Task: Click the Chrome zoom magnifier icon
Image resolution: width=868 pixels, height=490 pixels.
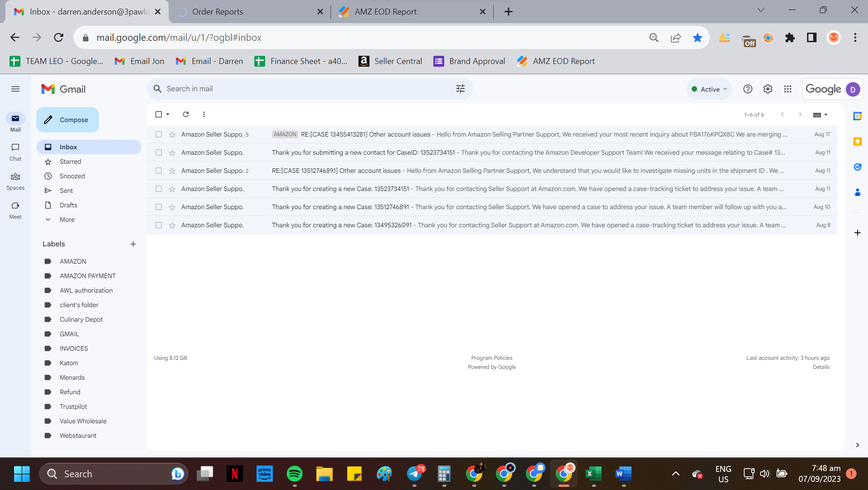Action: 654,38
